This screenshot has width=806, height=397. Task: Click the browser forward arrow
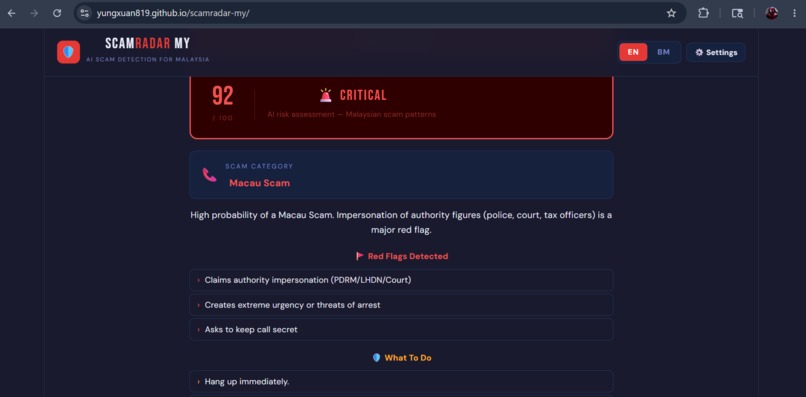click(34, 13)
